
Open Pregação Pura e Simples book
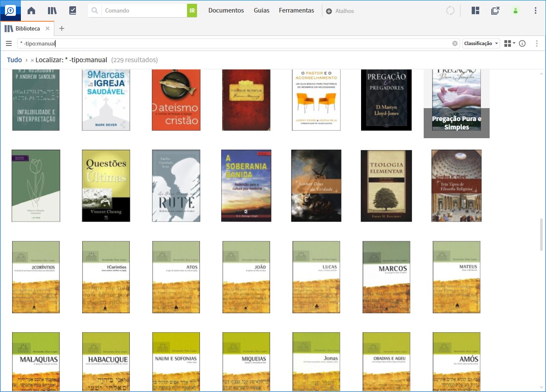[x=457, y=104]
